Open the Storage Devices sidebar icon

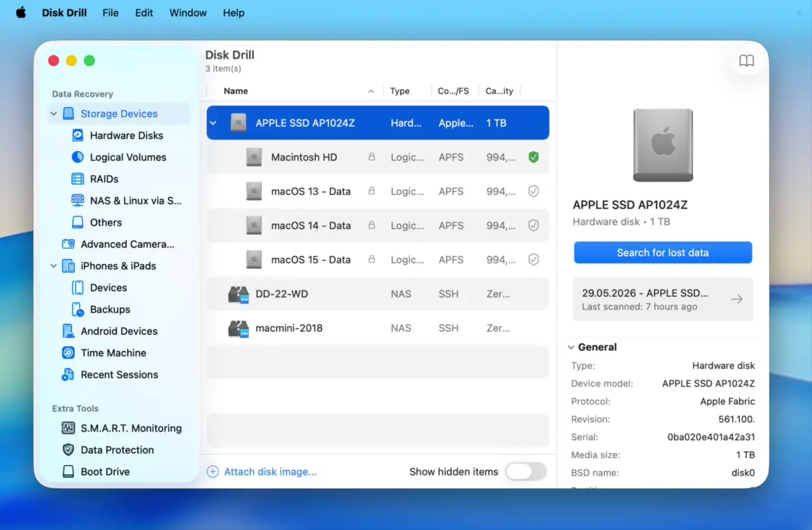(69, 114)
